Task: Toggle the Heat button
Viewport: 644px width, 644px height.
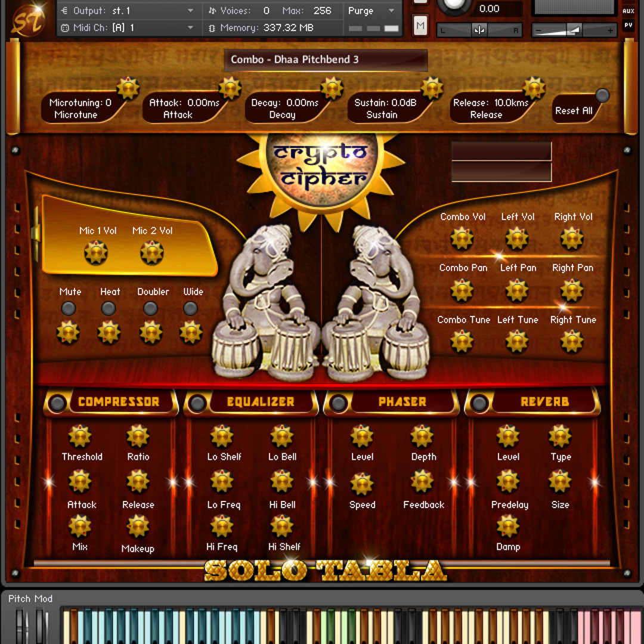Action: (x=109, y=308)
